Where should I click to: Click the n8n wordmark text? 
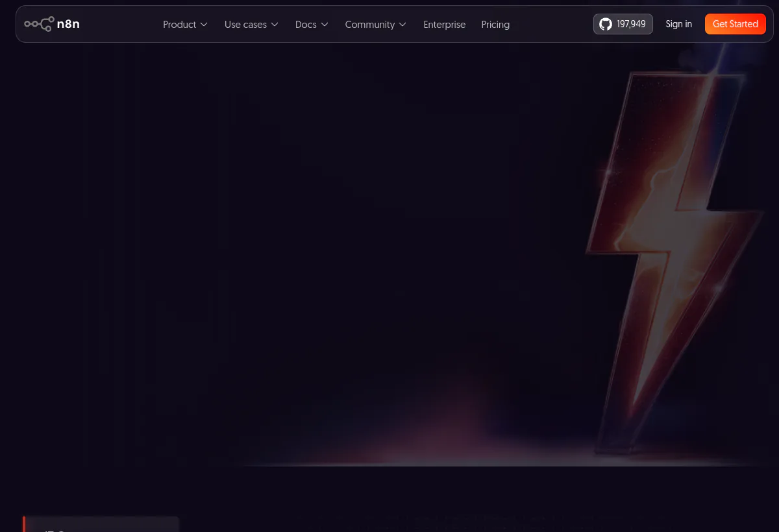point(68,24)
